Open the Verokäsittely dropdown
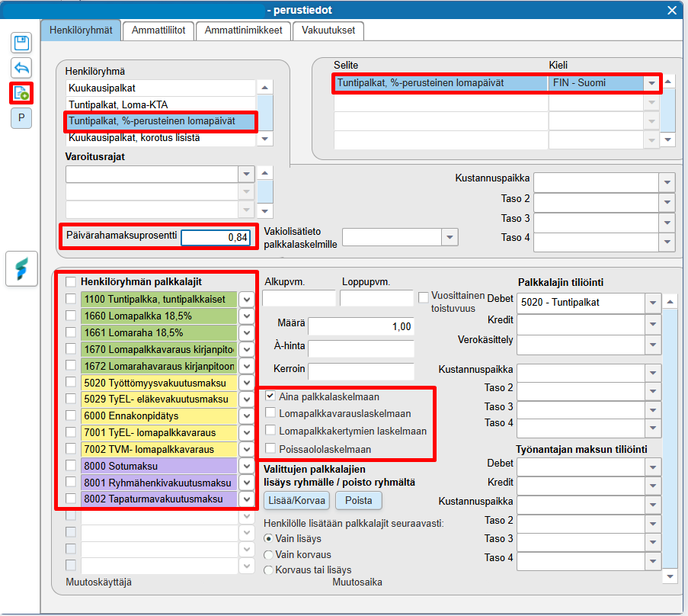This screenshot has width=688, height=616. coord(653,345)
